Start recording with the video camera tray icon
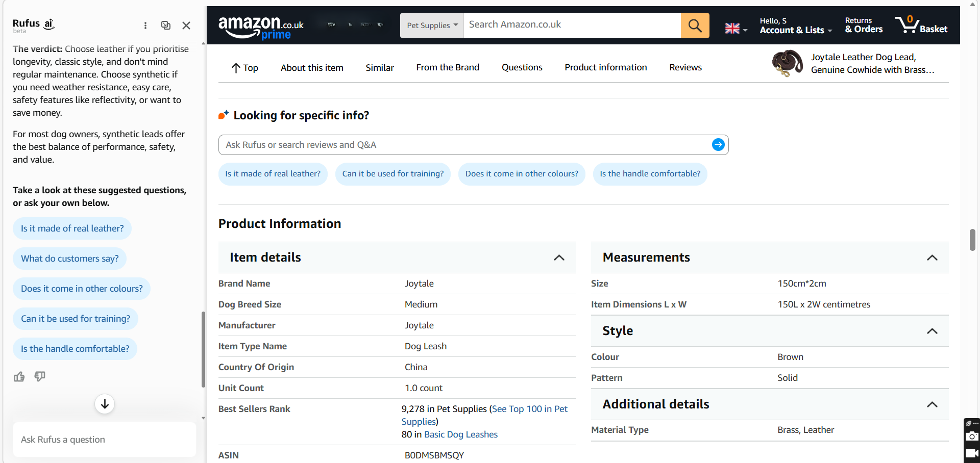980x463 pixels. [x=972, y=453]
